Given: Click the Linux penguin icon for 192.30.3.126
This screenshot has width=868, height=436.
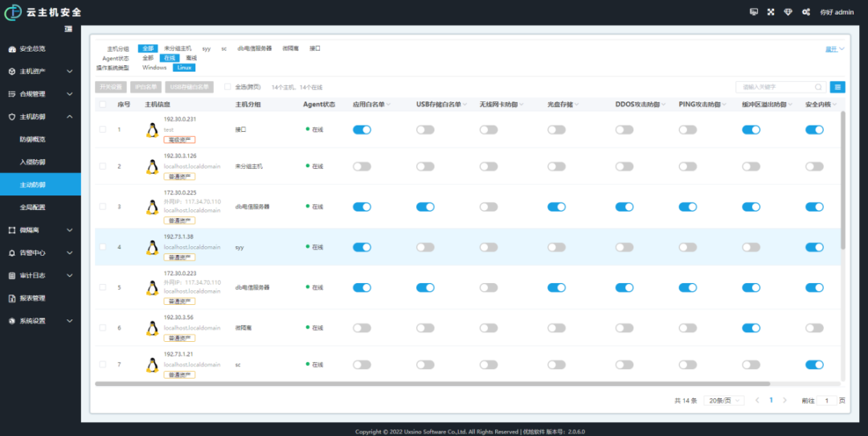Looking at the screenshot, I should (152, 167).
